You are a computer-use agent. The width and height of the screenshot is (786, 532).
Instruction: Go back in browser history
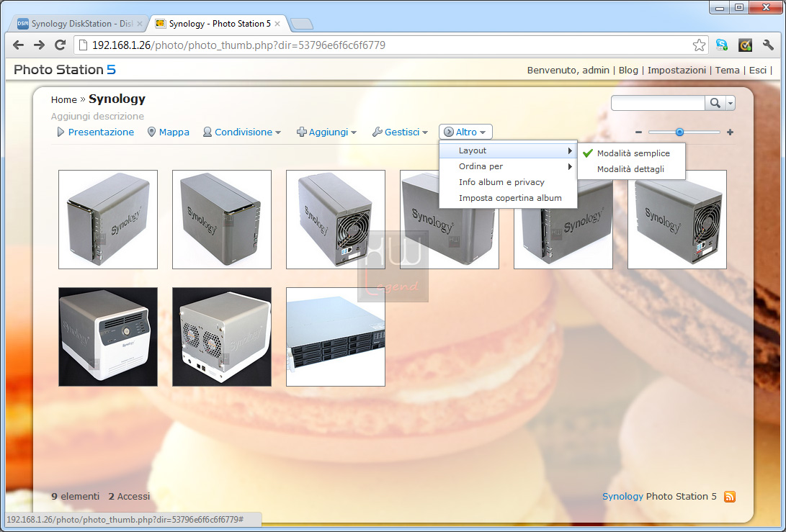19,45
